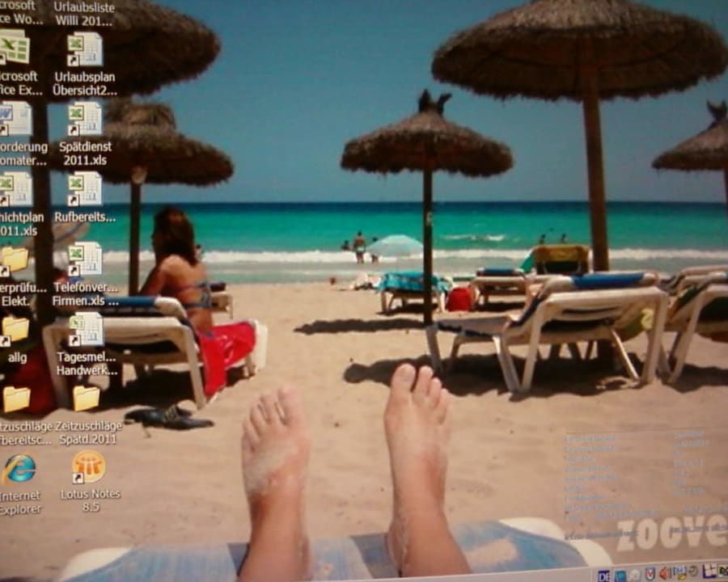The height and width of the screenshot is (582, 728).
Task: Select the Microsoft Office Word shortcut label
Action: pyautogui.click(x=20, y=12)
